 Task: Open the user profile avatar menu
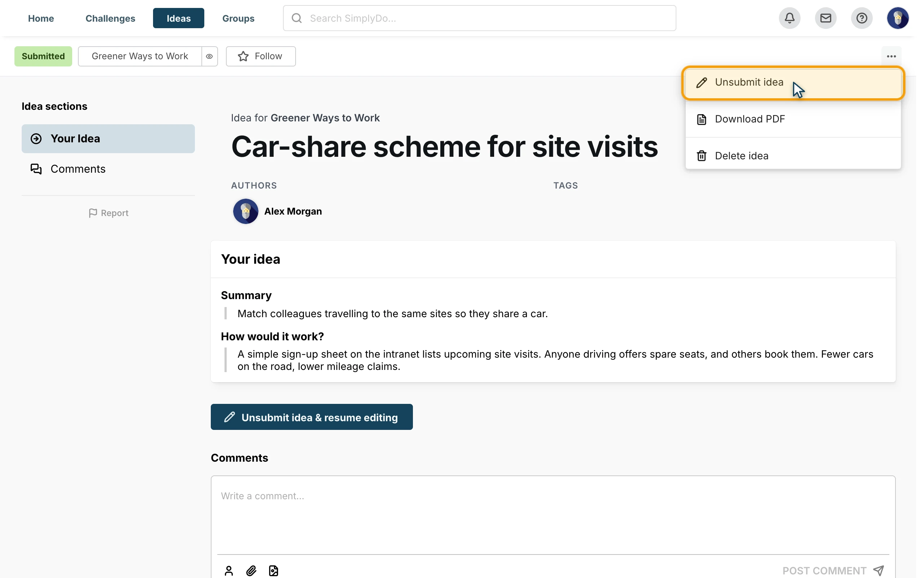pos(898,18)
